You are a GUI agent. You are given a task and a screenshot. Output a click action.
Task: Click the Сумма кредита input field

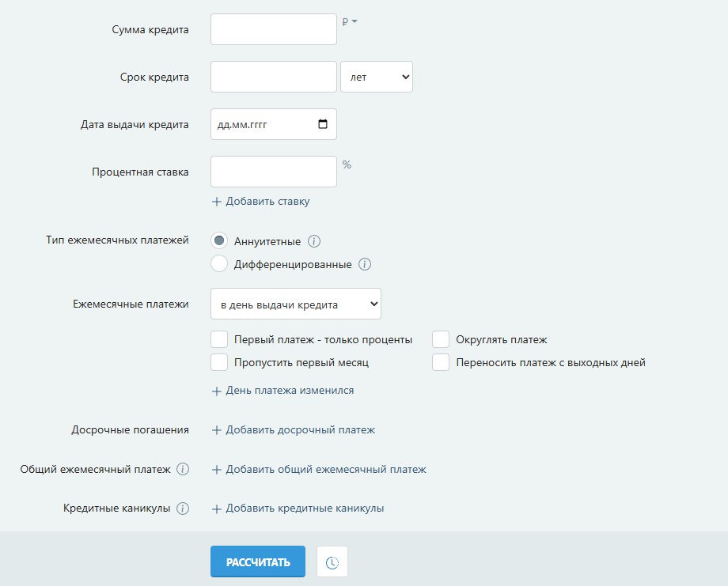click(273, 29)
